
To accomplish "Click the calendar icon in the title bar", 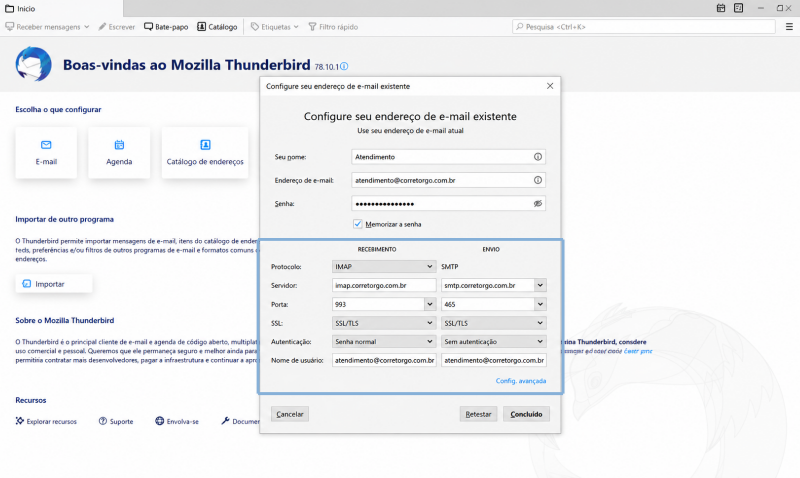I will click(x=721, y=8).
